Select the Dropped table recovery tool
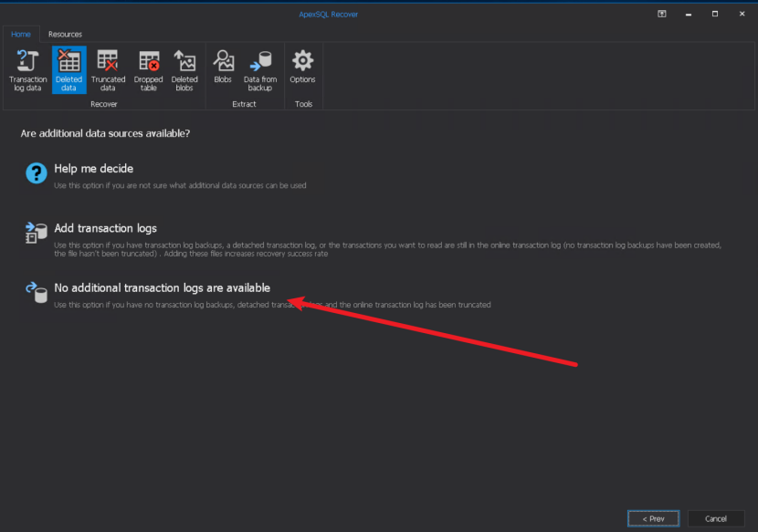This screenshot has height=532, width=758. coord(148,71)
